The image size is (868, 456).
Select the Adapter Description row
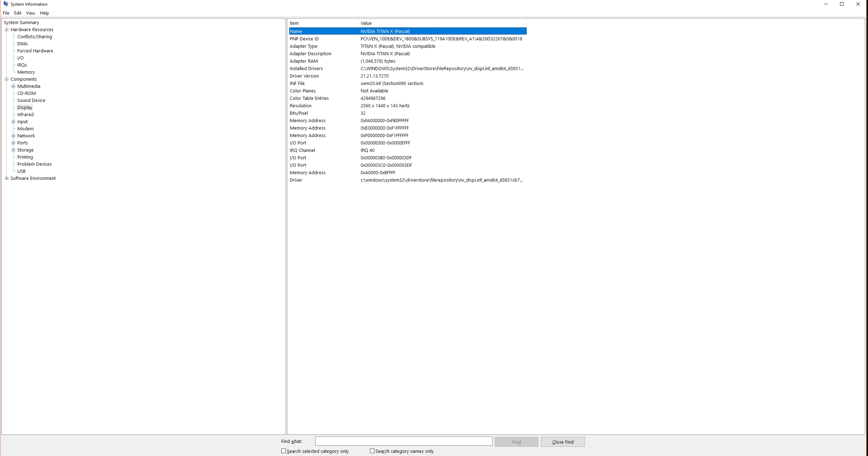(x=408, y=54)
